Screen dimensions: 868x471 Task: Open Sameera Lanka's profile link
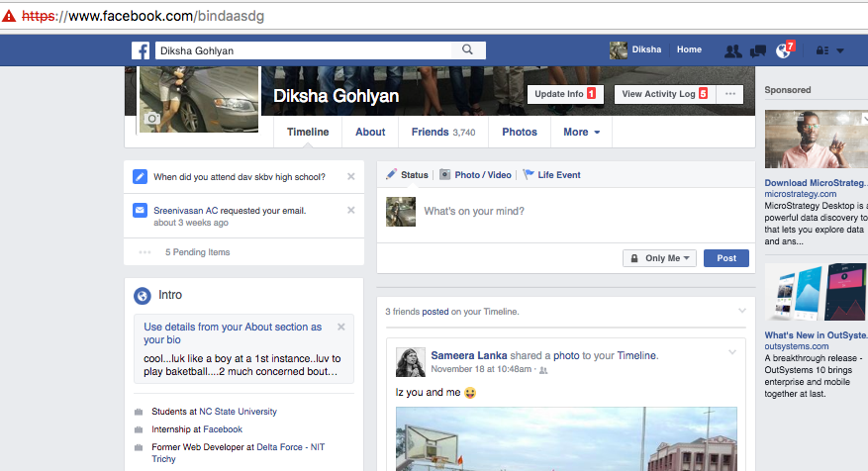click(x=469, y=355)
